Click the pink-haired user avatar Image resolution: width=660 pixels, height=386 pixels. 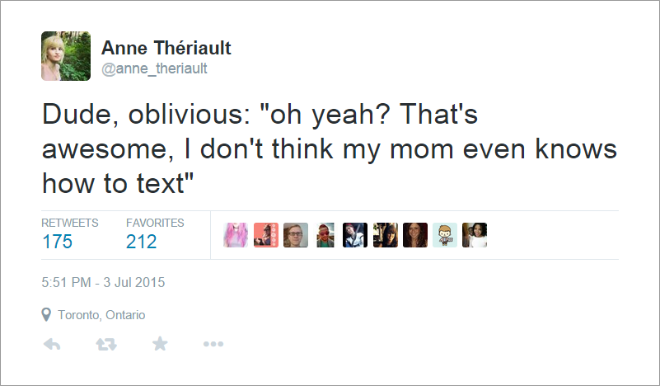coord(236,235)
